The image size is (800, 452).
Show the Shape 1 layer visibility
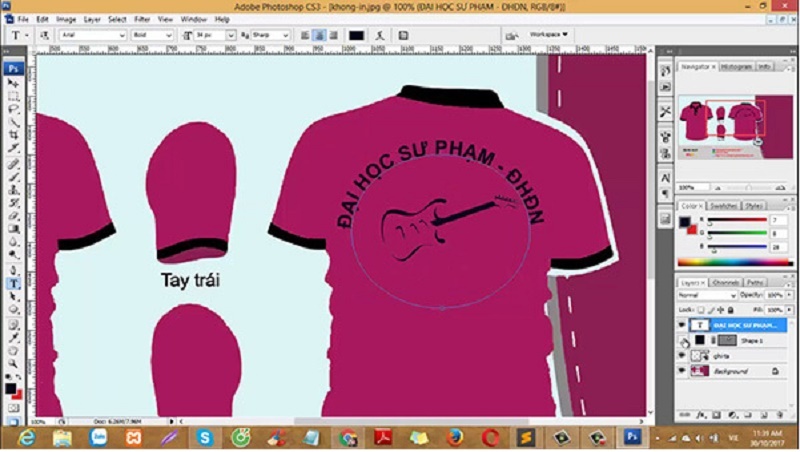pyautogui.click(x=683, y=340)
